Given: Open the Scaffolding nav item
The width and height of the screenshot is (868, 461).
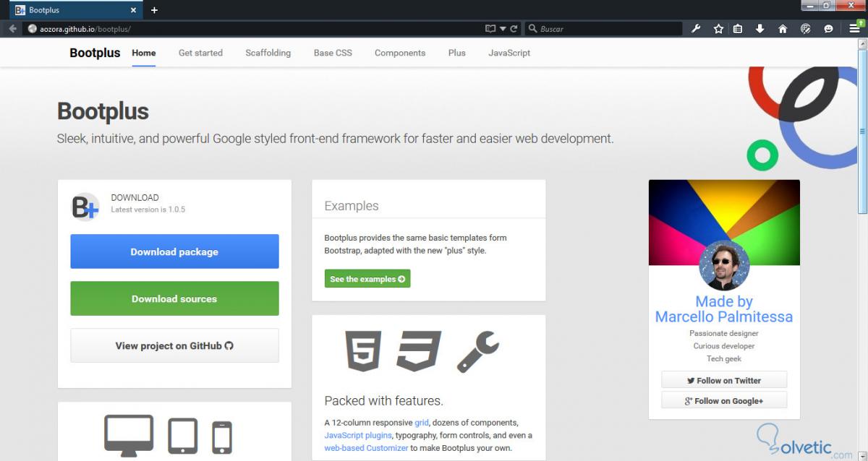Looking at the screenshot, I should [268, 53].
